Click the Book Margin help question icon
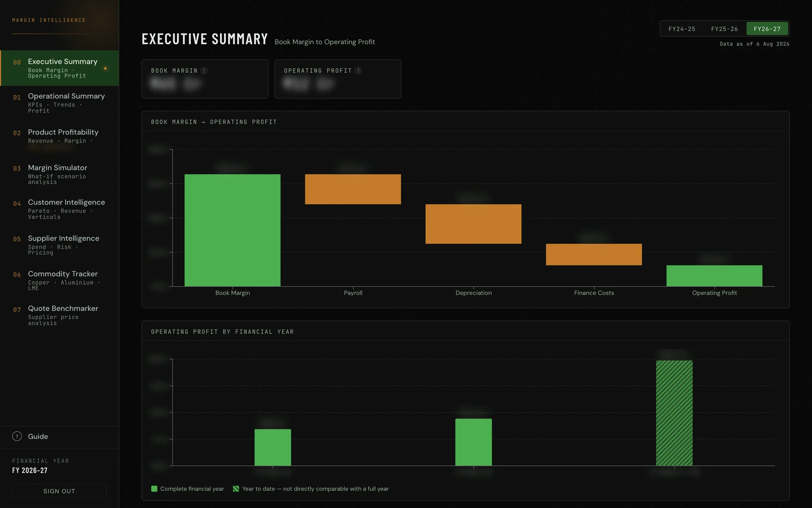 click(x=204, y=71)
